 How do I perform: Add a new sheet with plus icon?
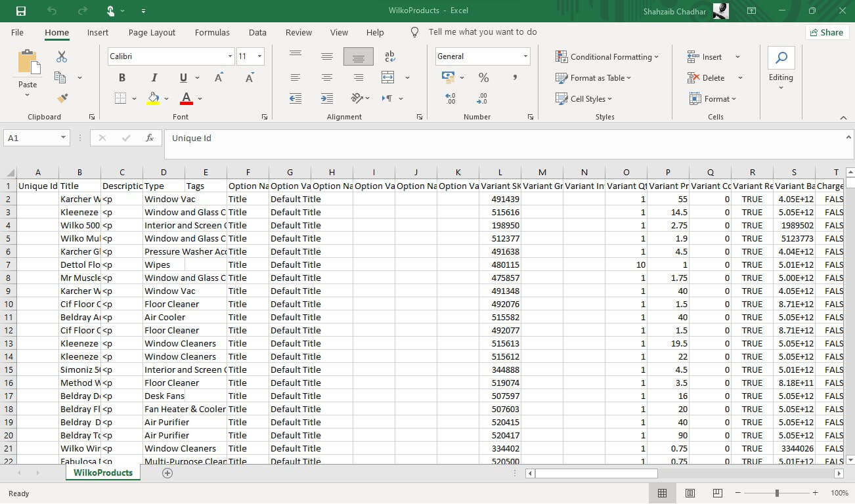point(167,473)
